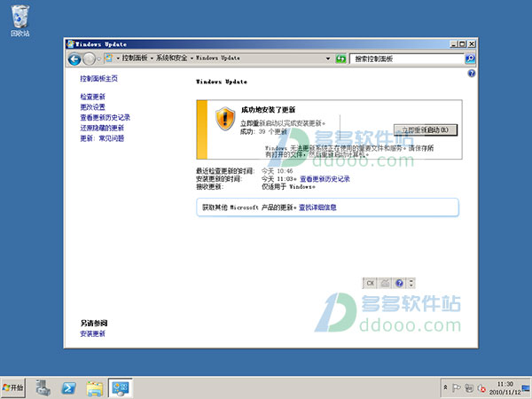The height and width of the screenshot is (399, 532).
Task: Click 检查更新 in sidebar
Action: click(x=92, y=97)
